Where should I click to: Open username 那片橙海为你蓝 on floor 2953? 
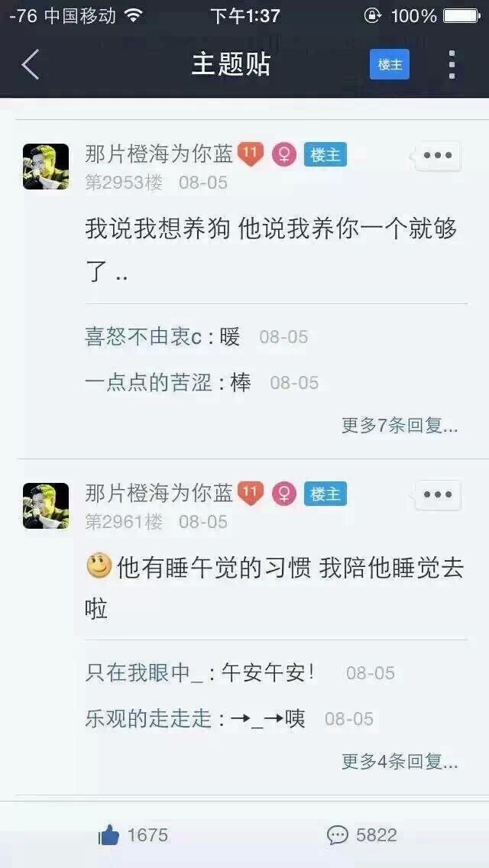tap(160, 154)
